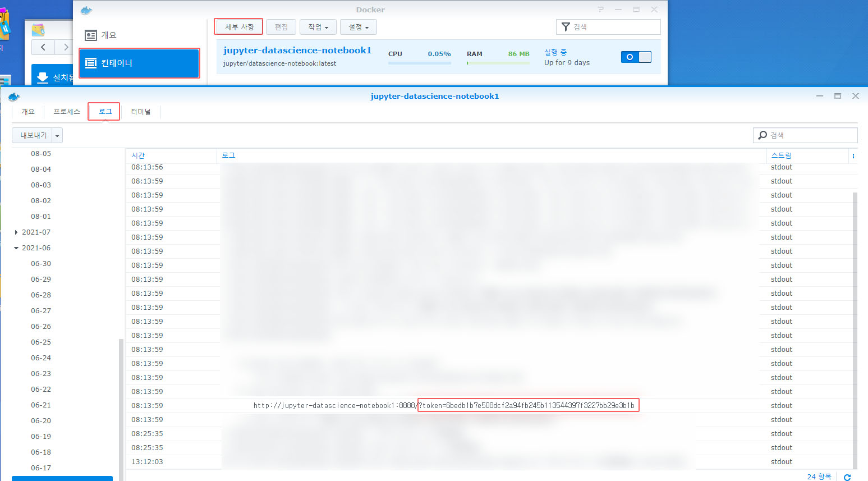Select log date 06-30

[41, 264]
